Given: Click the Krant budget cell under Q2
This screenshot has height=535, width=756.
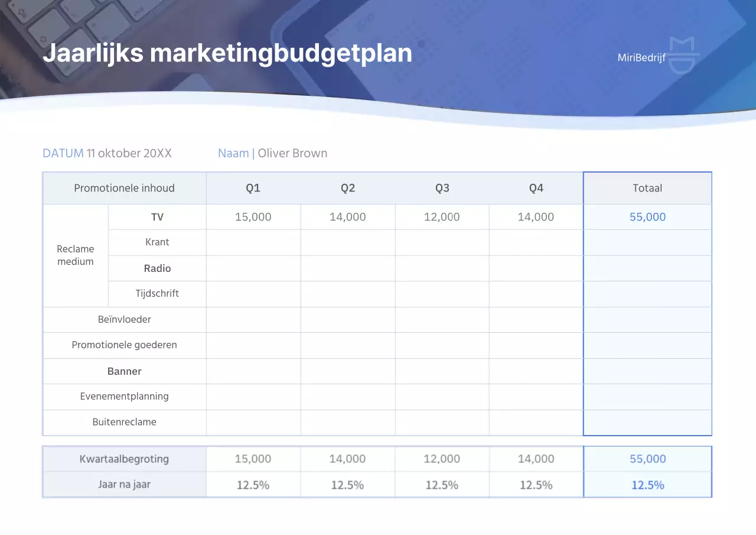Looking at the screenshot, I should 347,242.
